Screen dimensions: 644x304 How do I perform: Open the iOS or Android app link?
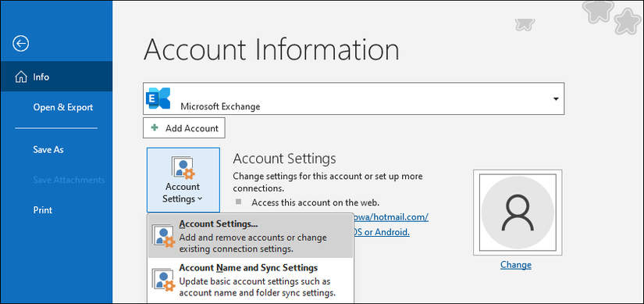(x=382, y=232)
